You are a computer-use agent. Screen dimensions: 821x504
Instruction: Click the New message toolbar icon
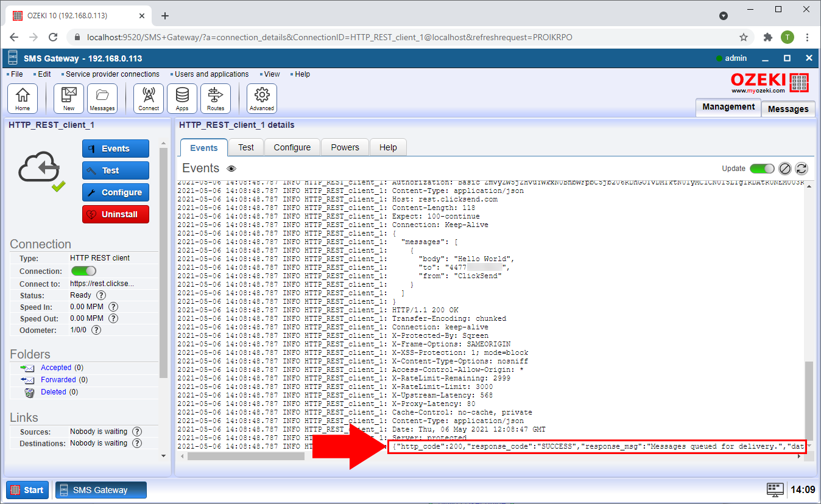(69, 99)
